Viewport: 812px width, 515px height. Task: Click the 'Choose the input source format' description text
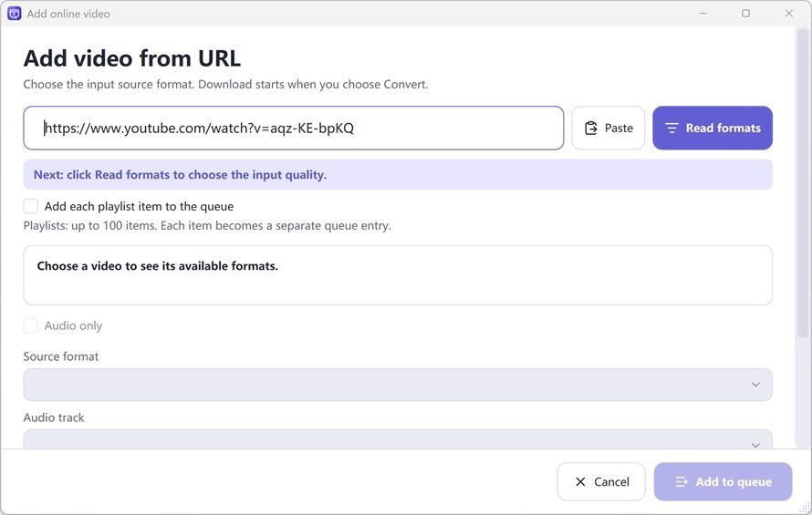(225, 85)
